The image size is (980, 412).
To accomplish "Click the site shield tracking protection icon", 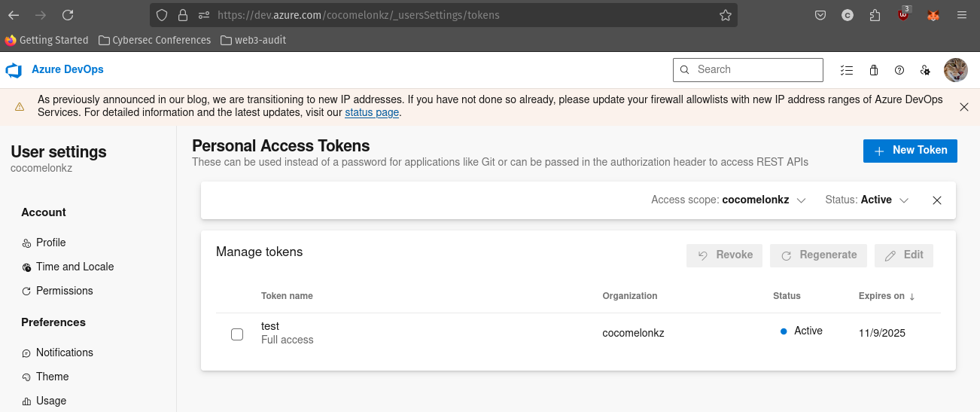I will (x=162, y=15).
